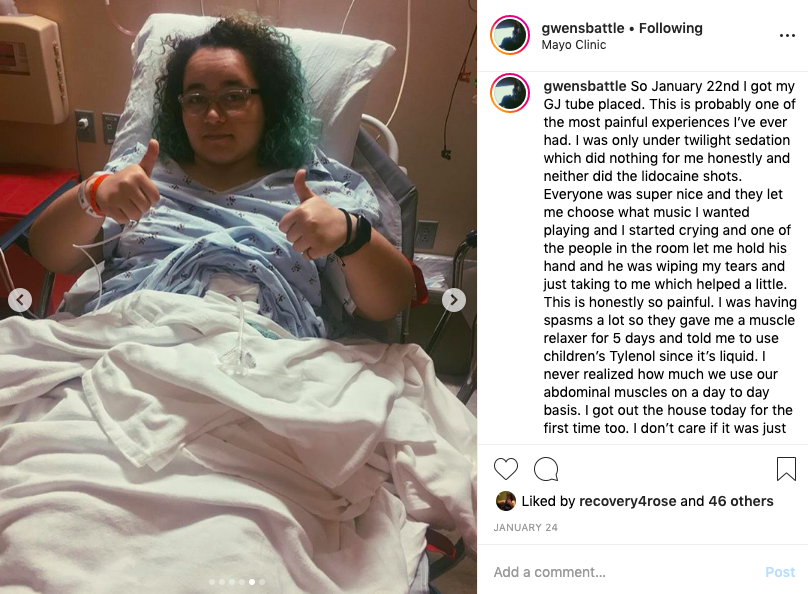Open comments via the speech bubble icon
This screenshot has height=594, width=808.
546,469
